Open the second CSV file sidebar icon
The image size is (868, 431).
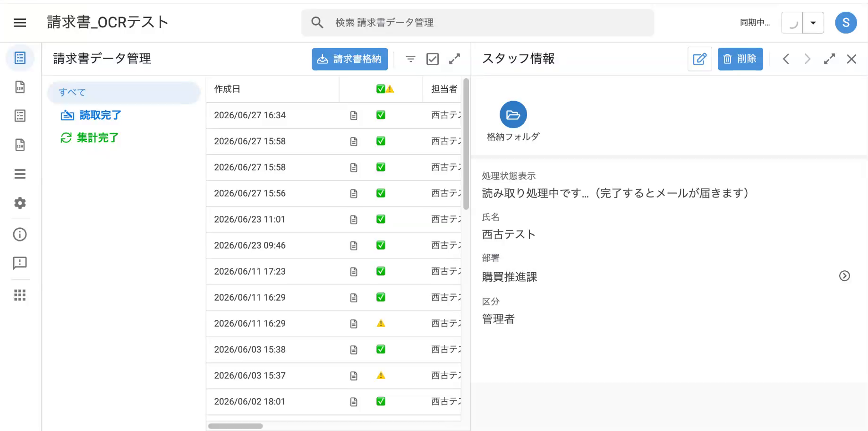click(x=20, y=145)
